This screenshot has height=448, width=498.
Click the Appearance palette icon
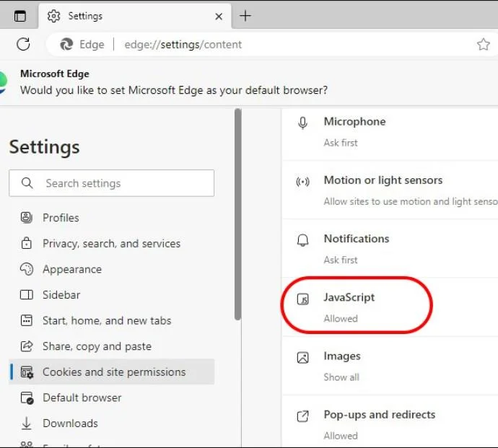27,269
